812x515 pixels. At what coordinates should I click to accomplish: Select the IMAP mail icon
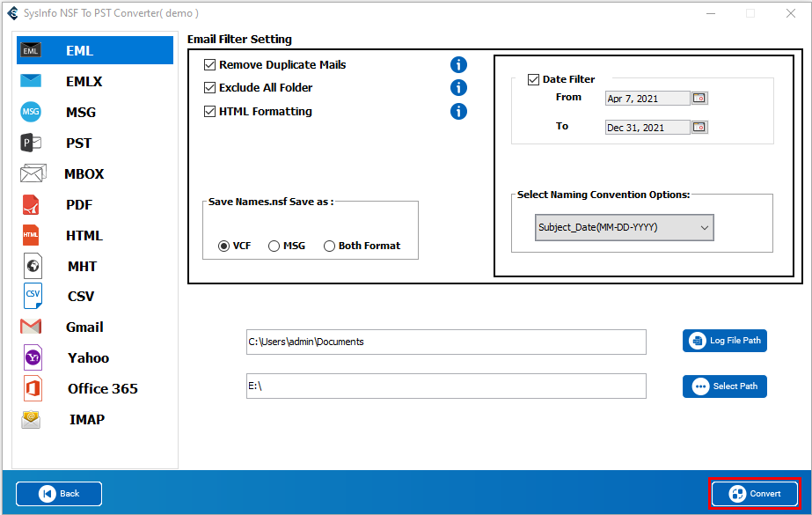(x=32, y=419)
